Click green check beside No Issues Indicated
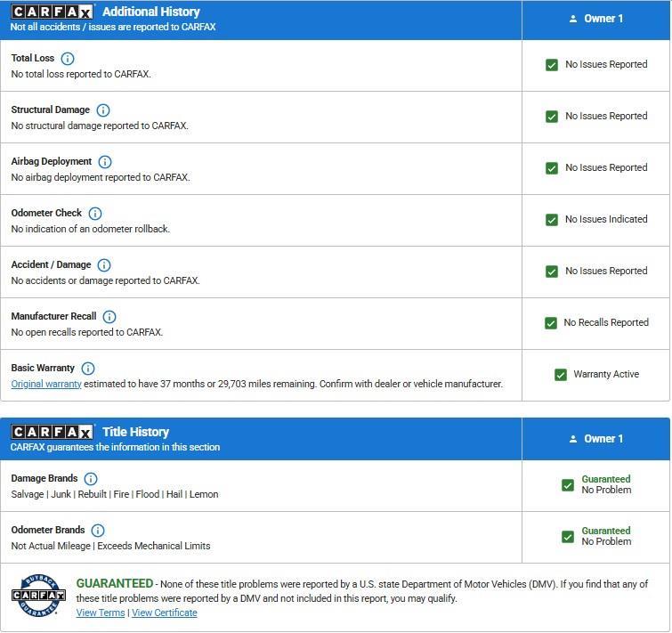 552,220
